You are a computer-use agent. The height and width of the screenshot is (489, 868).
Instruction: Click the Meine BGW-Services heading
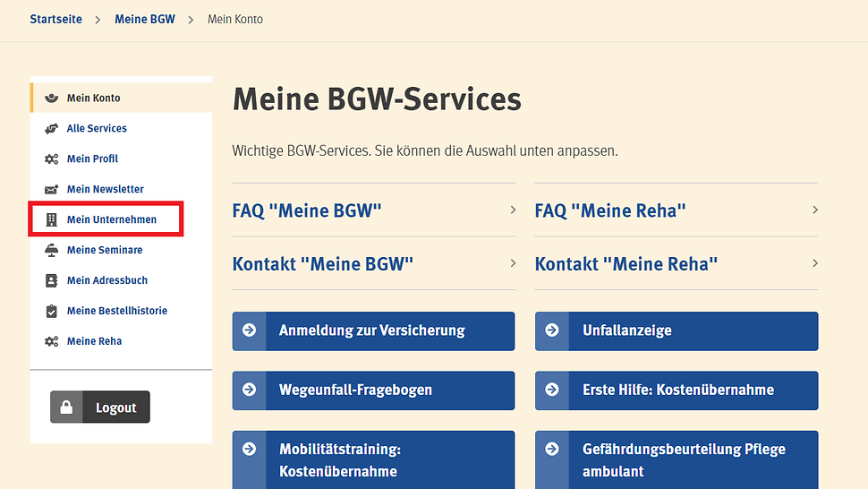tap(377, 99)
